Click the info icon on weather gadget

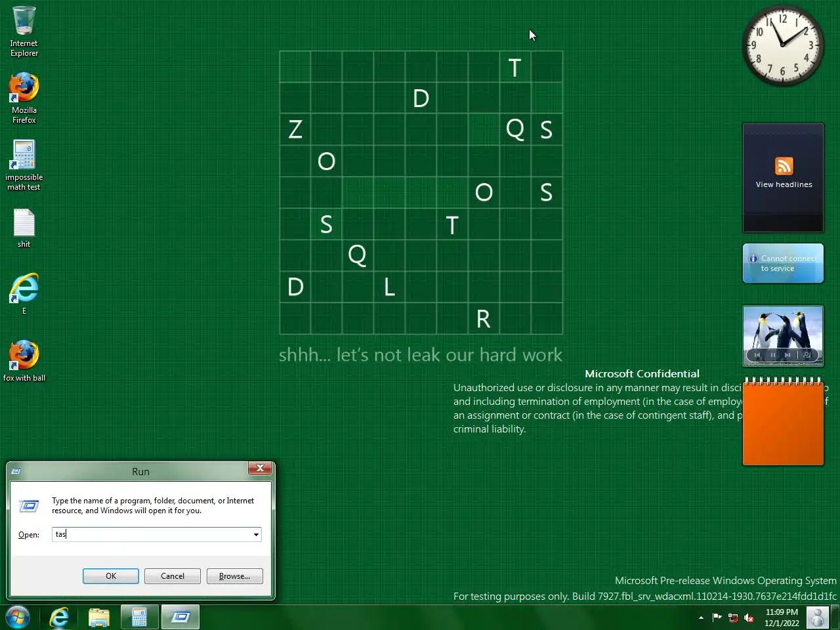753,259
